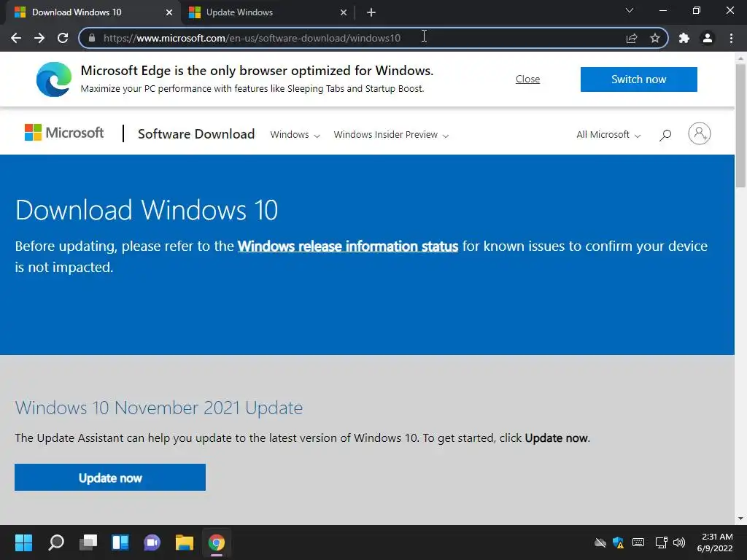The image size is (747, 560).
Task: Reload the page with the refresh icon
Action: click(63, 38)
